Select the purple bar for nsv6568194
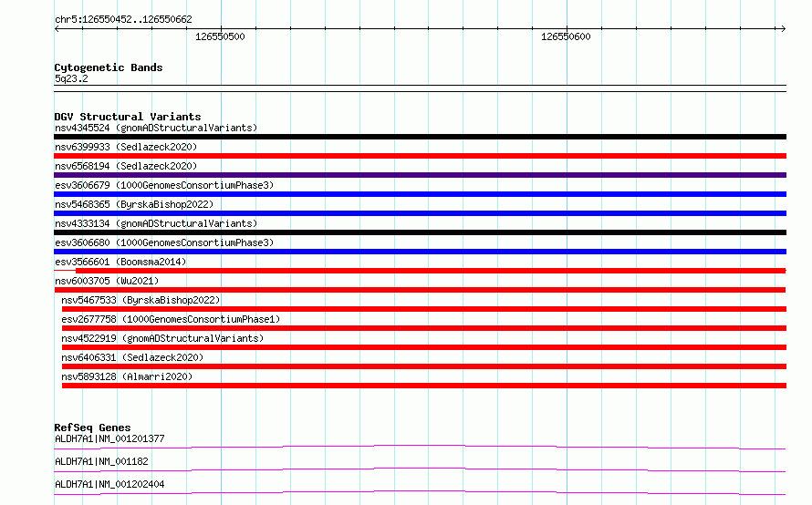The width and height of the screenshot is (812, 505). (420, 175)
